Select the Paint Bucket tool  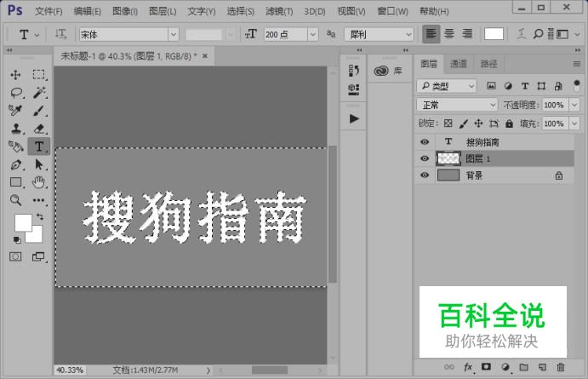(16, 146)
